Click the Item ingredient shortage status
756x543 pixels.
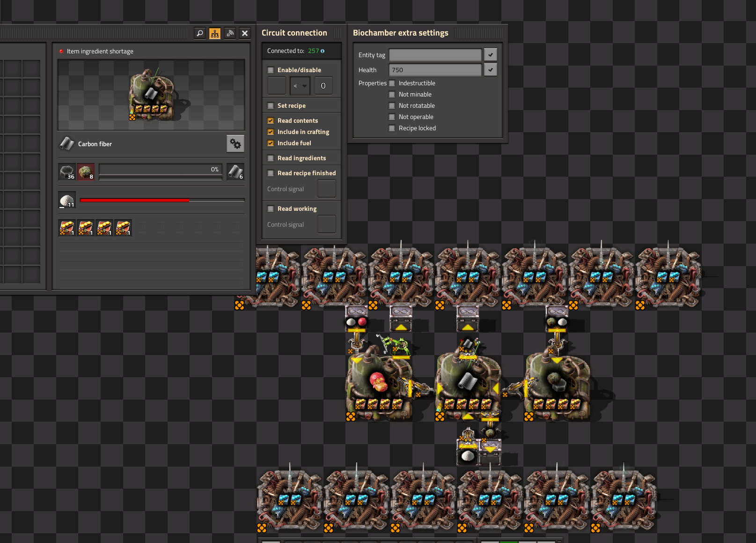[100, 52]
